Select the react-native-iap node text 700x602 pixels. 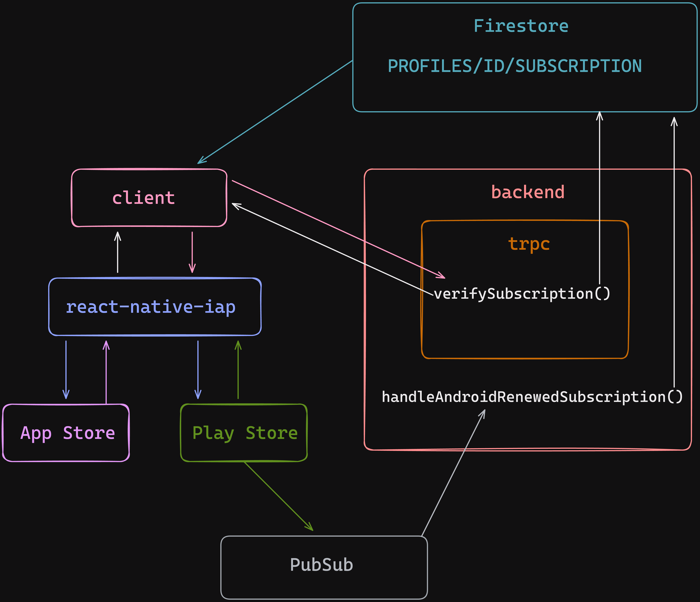(x=150, y=307)
